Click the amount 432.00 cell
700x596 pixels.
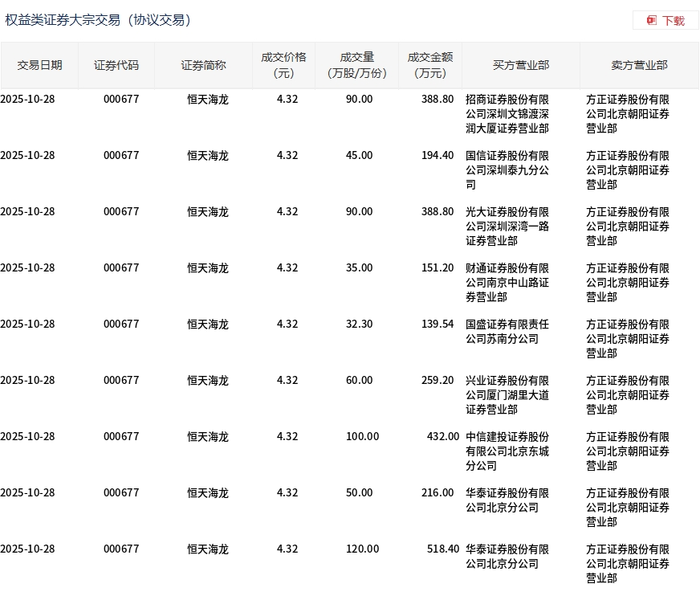[x=443, y=436]
